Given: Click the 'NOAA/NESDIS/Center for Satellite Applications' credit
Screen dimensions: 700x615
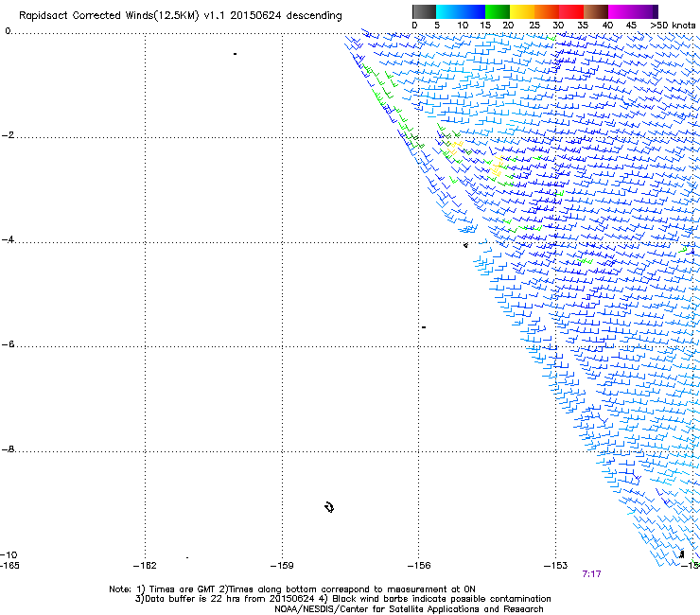Looking at the screenshot, I should coord(409,609).
